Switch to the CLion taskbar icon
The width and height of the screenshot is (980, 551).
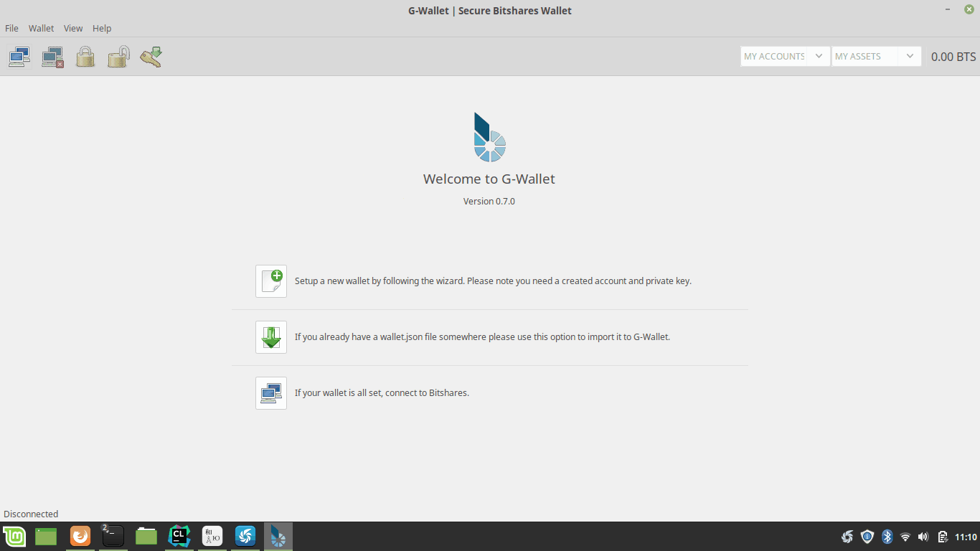[179, 536]
